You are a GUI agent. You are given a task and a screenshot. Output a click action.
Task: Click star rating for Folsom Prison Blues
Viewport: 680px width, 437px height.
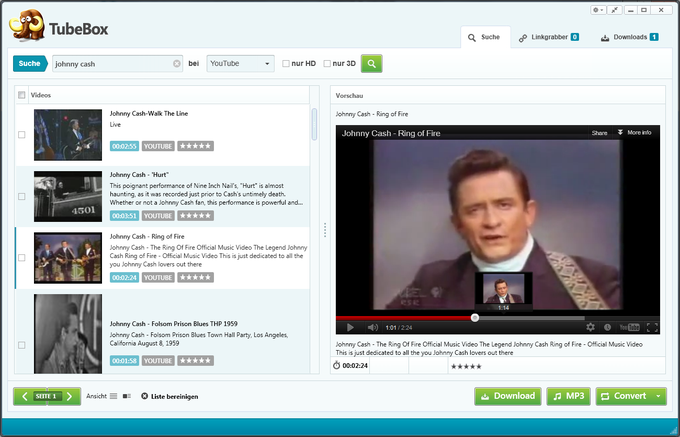[196, 361]
